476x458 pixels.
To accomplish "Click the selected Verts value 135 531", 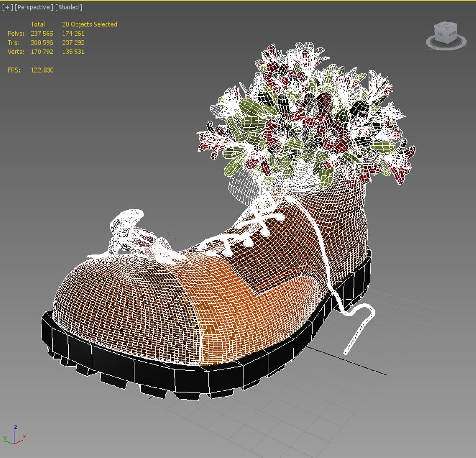I will pyautogui.click(x=73, y=52).
